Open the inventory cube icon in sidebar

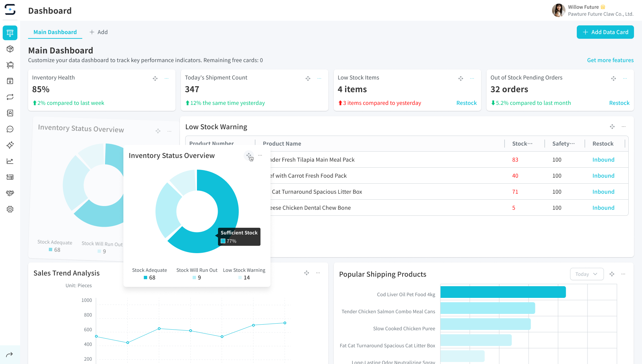[x=10, y=49]
